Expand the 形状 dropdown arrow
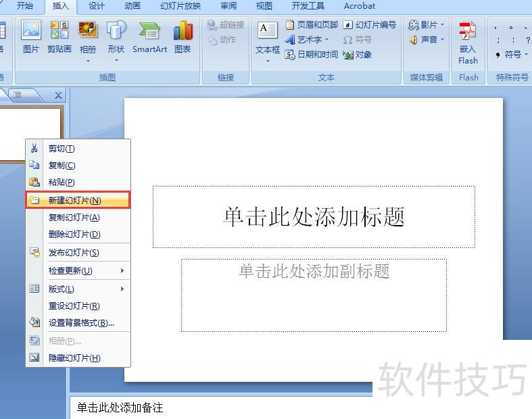Viewport: 532px width, 419px height. 116,61
